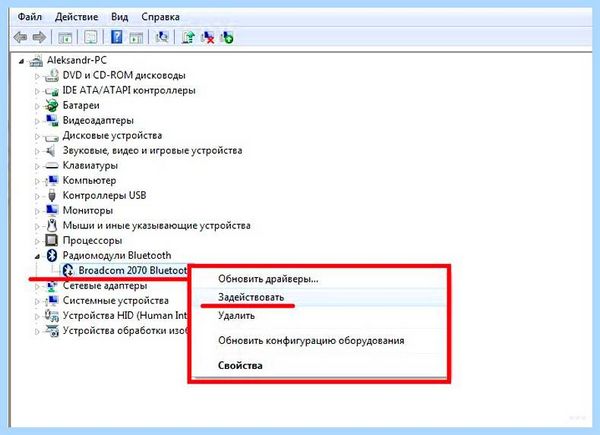Expand the Системные устройства node
This screenshot has height=435, width=600.
[37, 301]
